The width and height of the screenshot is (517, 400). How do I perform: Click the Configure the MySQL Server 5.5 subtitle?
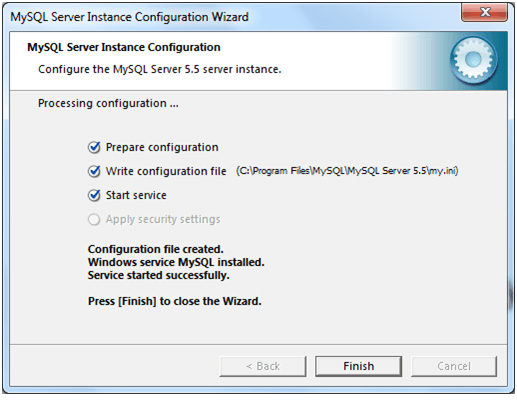pos(160,69)
